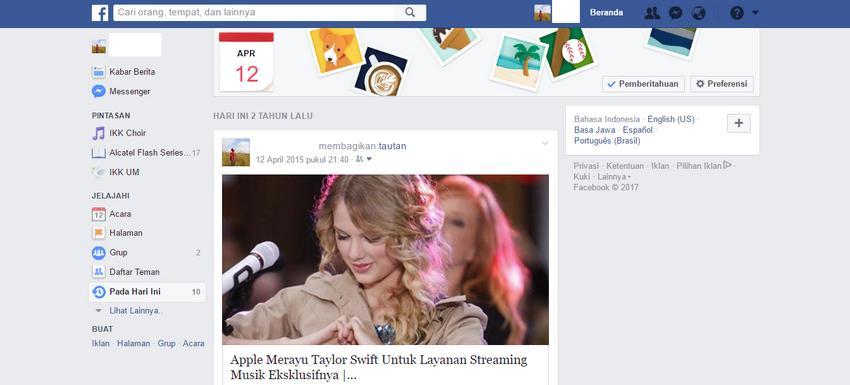The width and height of the screenshot is (850, 385).
Task: Switch language to English (US)
Action: (671, 119)
